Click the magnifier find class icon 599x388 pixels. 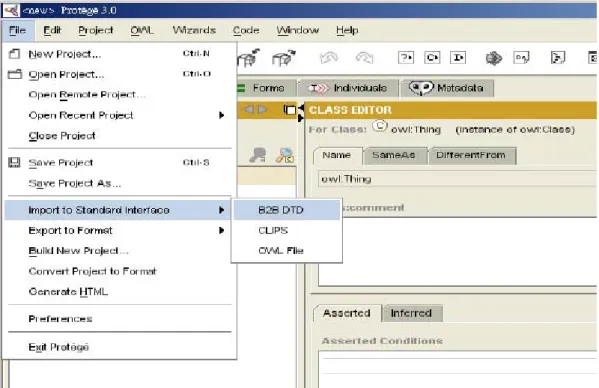285,155
